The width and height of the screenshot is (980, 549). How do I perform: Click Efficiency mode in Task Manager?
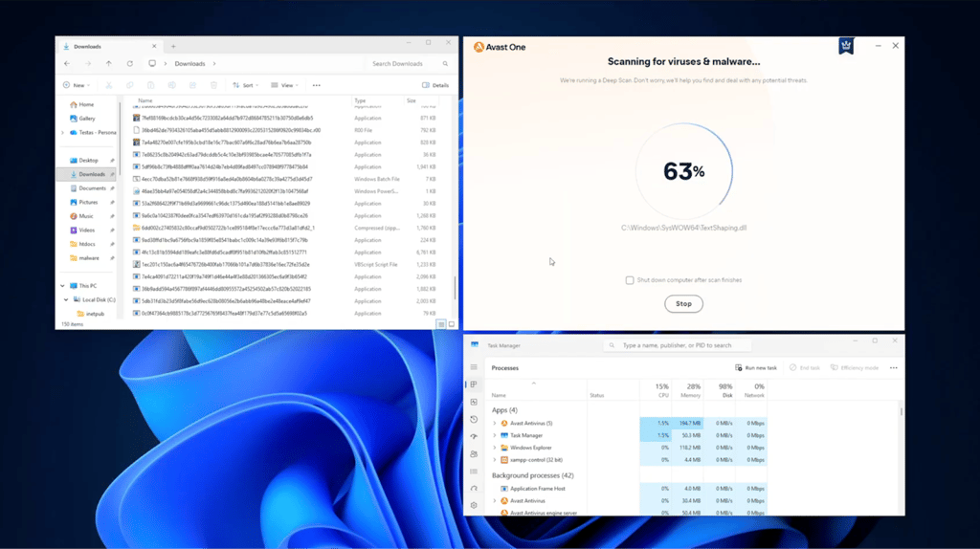click(854, 368)
